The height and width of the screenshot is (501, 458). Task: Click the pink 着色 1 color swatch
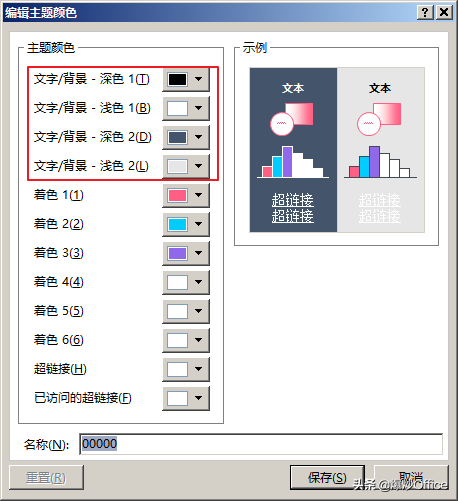click(x=177, y=195)
